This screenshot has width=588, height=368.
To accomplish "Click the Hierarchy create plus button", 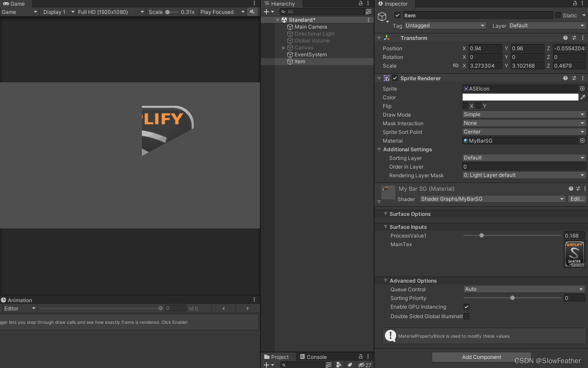I will [x=266, y=12].
